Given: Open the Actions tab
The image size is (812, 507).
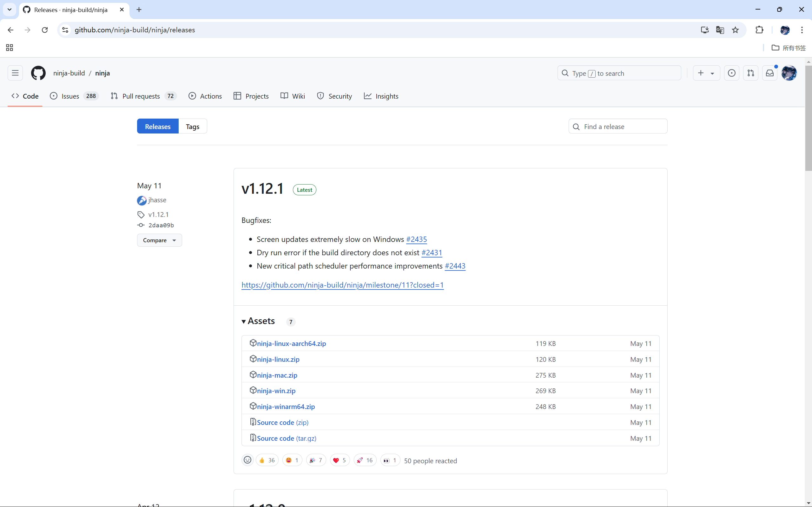Looking at the screenshot, I should point(205,96).
